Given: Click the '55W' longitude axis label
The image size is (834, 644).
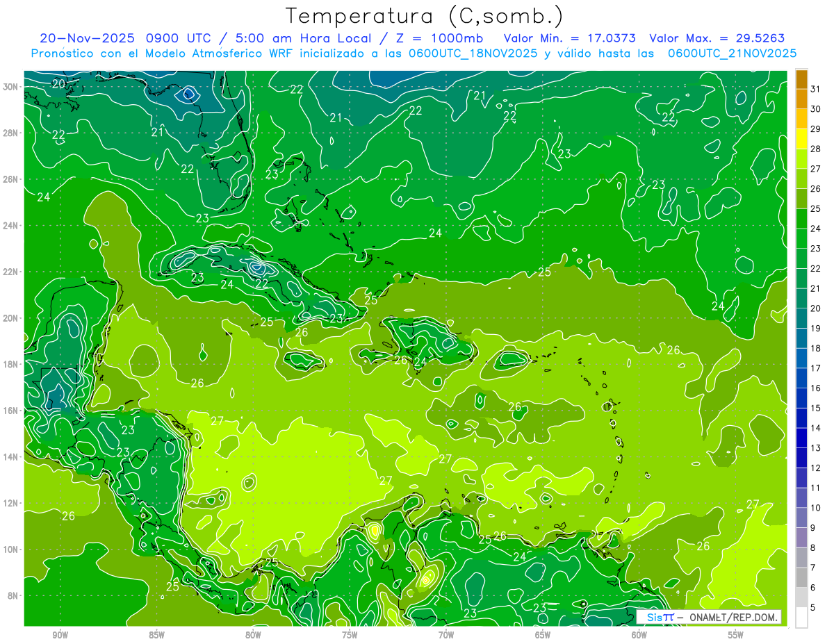Looking at the screenshot, I should pos(736,635).
